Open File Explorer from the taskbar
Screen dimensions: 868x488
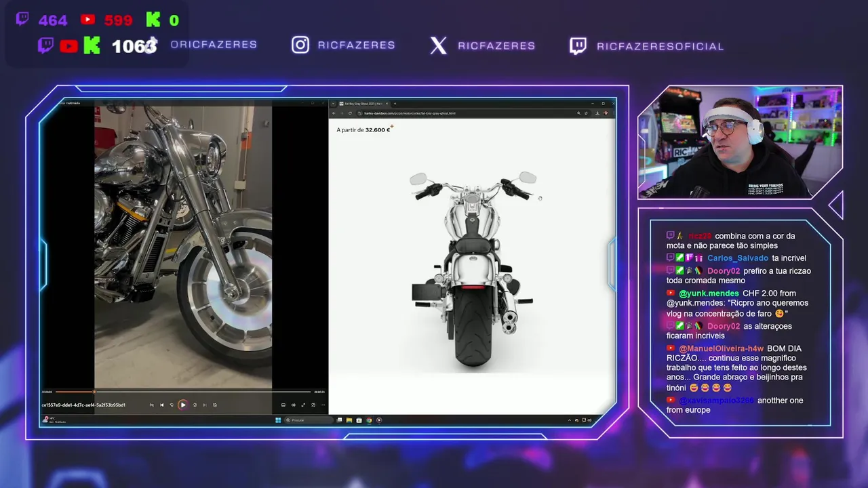[349, 420]
